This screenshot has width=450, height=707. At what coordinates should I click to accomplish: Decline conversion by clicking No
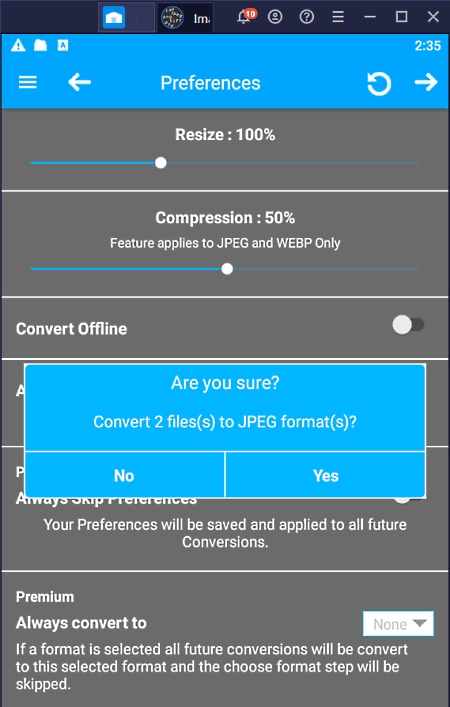click(124, 475)
